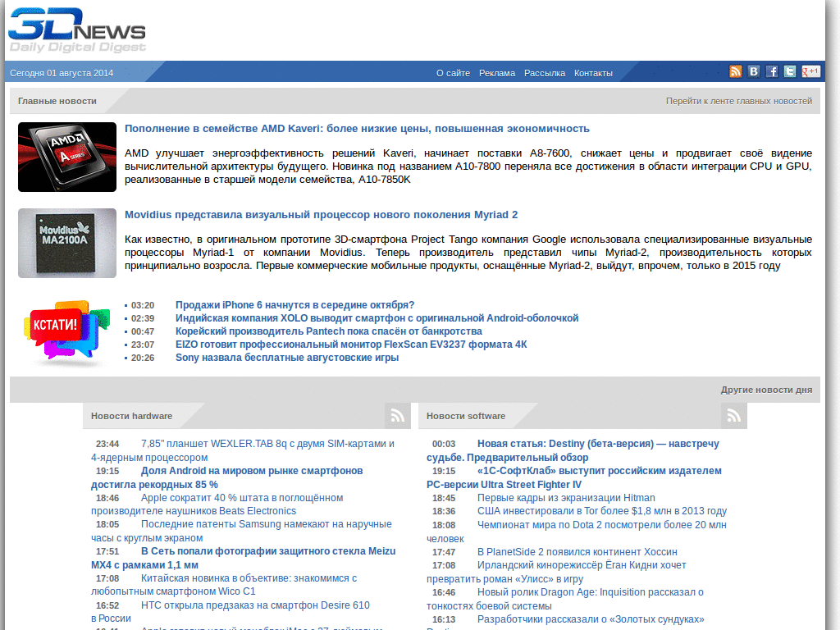The image size is (840, 630).
Task: Open the Movidius Myriad 2 article headline
Action: [321, 214]
